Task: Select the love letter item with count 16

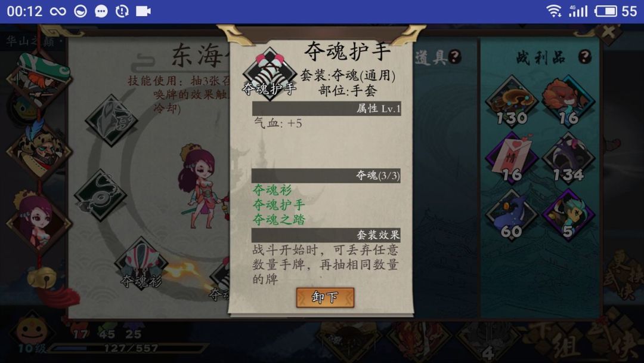Action: (512, 159)
